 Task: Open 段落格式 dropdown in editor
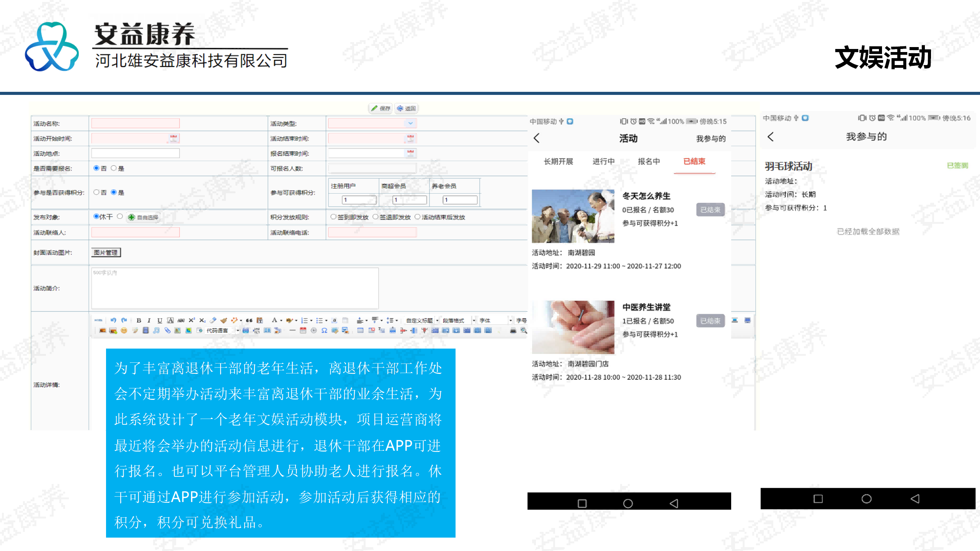coord(459,320)
